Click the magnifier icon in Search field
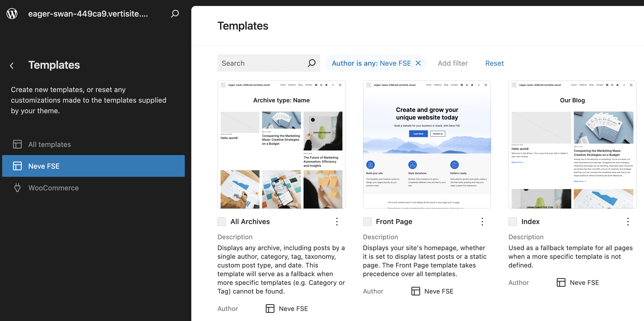 point(311,63)
